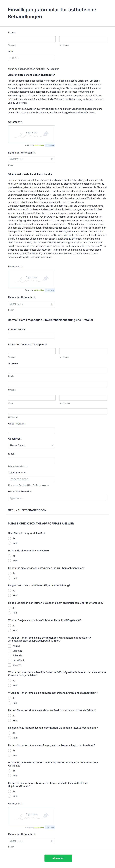The height and width of the screenshot is (868, 115).
Task: Open Jotform Sign link under first signature
Action: click(39, 146)
